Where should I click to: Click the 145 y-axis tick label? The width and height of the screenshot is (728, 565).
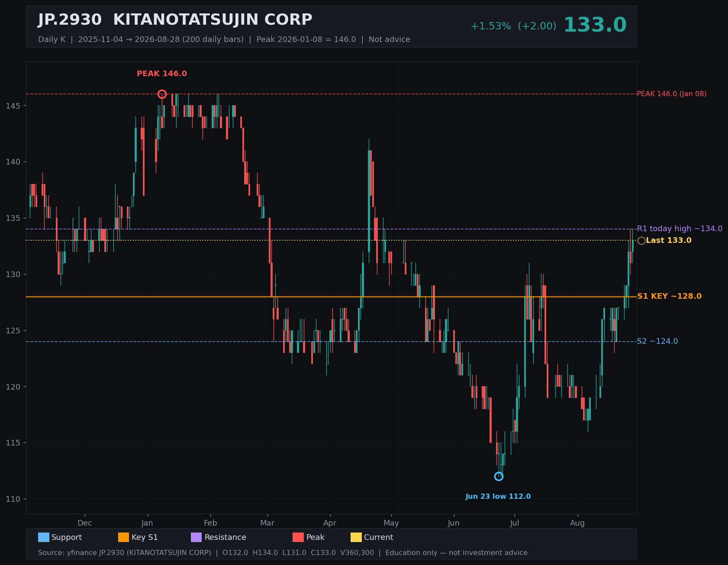tap(13, 106)
